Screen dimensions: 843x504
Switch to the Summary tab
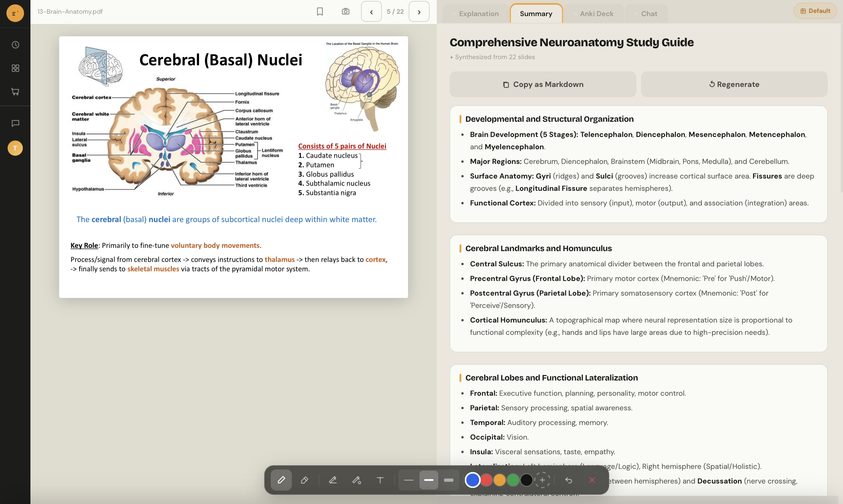click(x=536, y=13)
